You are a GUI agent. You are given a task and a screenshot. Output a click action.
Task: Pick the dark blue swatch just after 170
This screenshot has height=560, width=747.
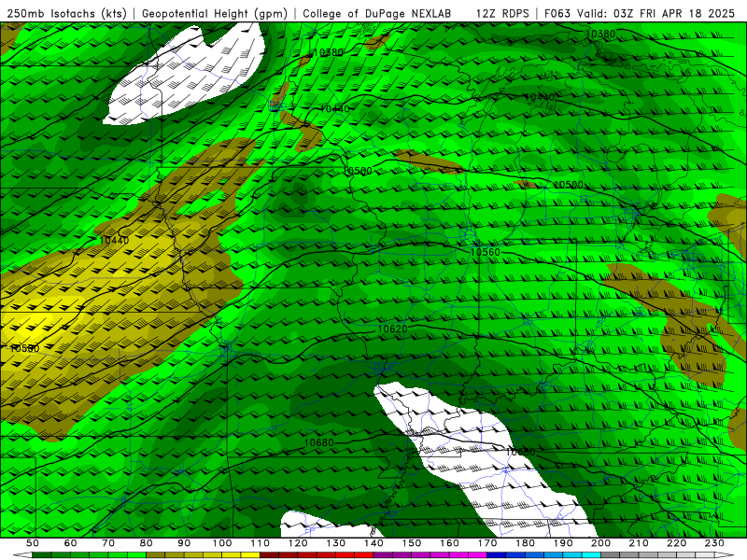point(497,555)
